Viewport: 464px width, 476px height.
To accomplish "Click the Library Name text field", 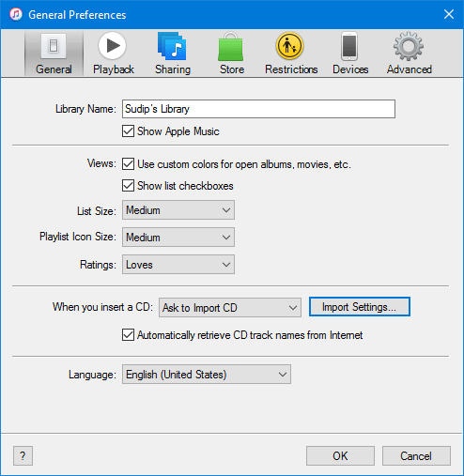I will [x=258, y=109].
